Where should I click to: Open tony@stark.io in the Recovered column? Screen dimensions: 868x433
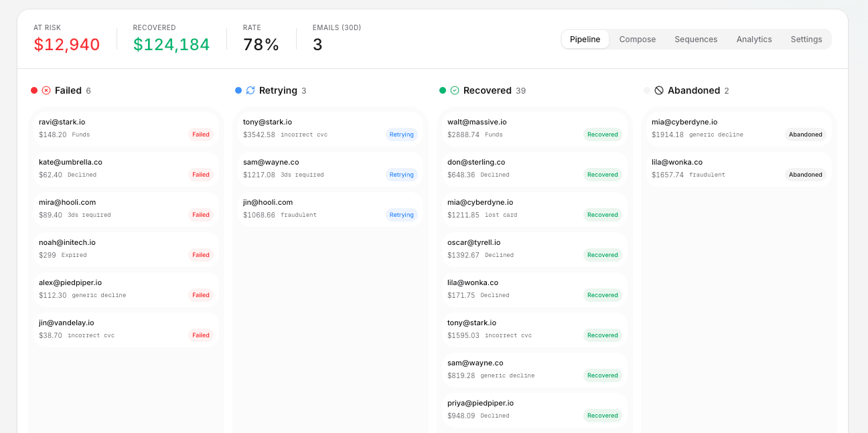[534, 329]
